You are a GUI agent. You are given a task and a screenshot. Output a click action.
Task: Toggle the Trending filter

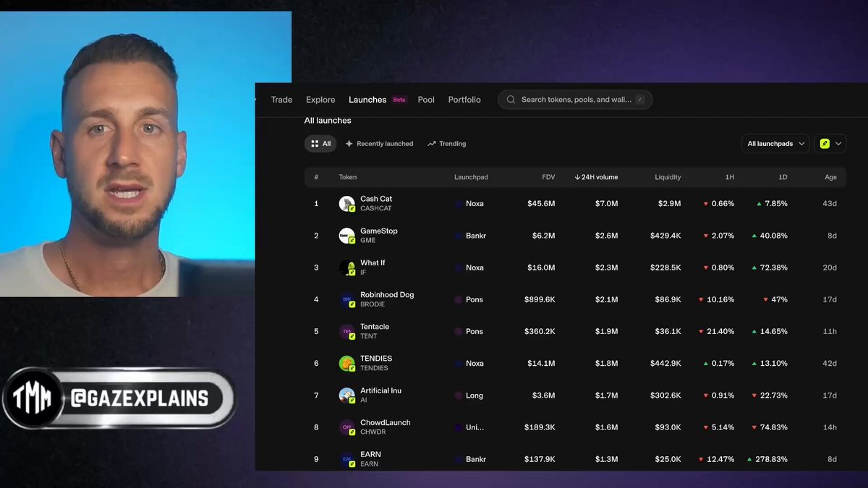point(446,144)
